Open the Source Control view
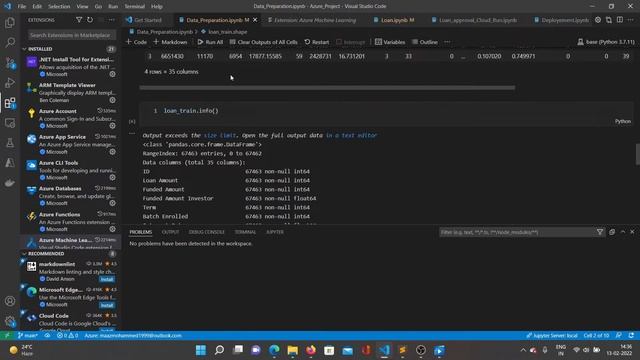 pos(10,62)
